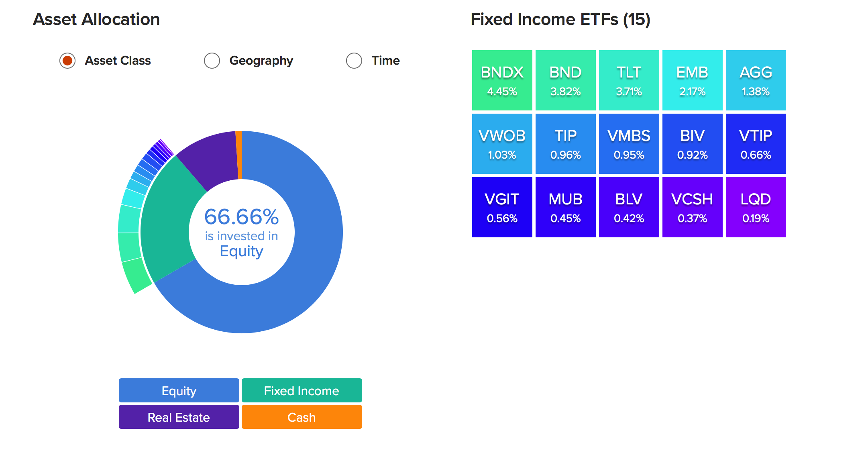
Task: Select the Real Estate legend button
Action: [x=179, y=417]
